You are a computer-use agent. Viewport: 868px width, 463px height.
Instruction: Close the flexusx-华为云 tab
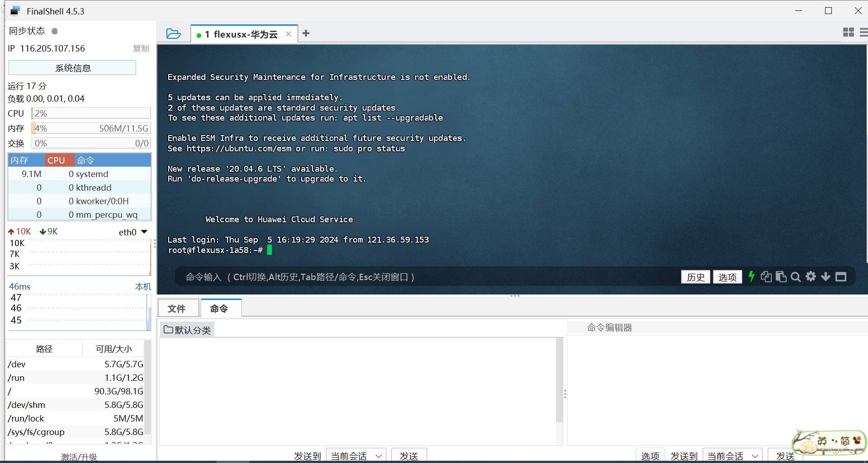(x=288, y=34)
